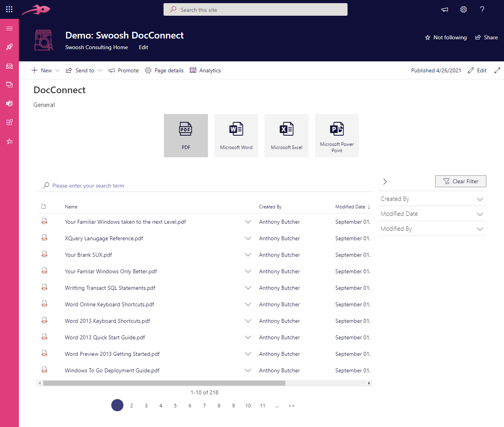504x427 pixels.
Task: Open the Send to dropdown
Action: click(x=84, y=70)
